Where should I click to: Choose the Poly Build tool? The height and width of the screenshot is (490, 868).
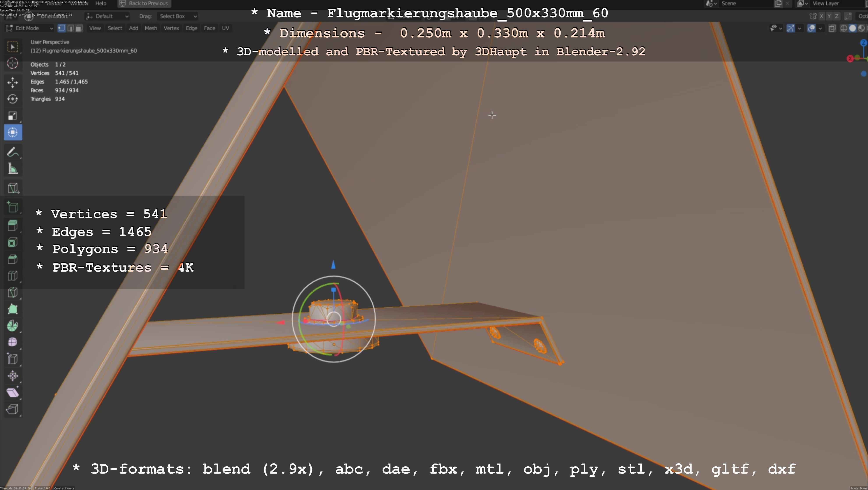[13, 309]
